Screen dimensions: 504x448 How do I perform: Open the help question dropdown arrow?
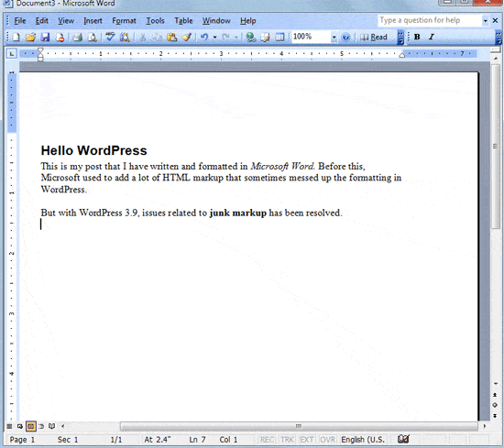(486, 21)
